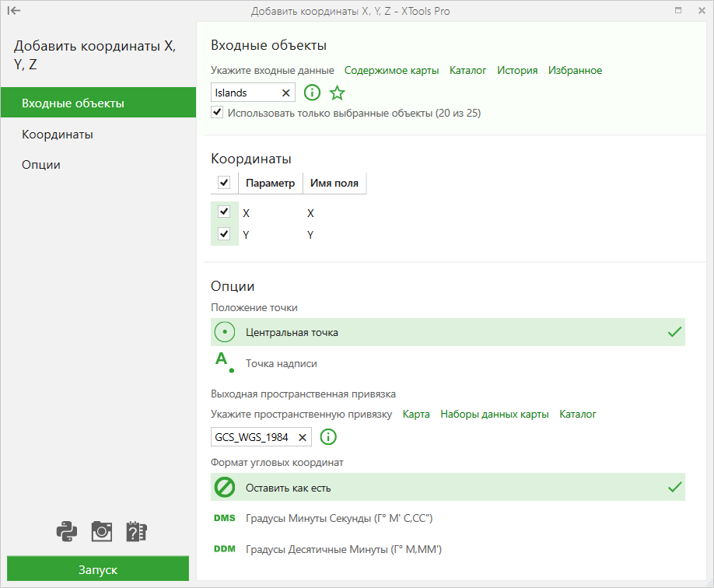Click the label point A icon
This screenshot has height=588, width=714.
225,362
